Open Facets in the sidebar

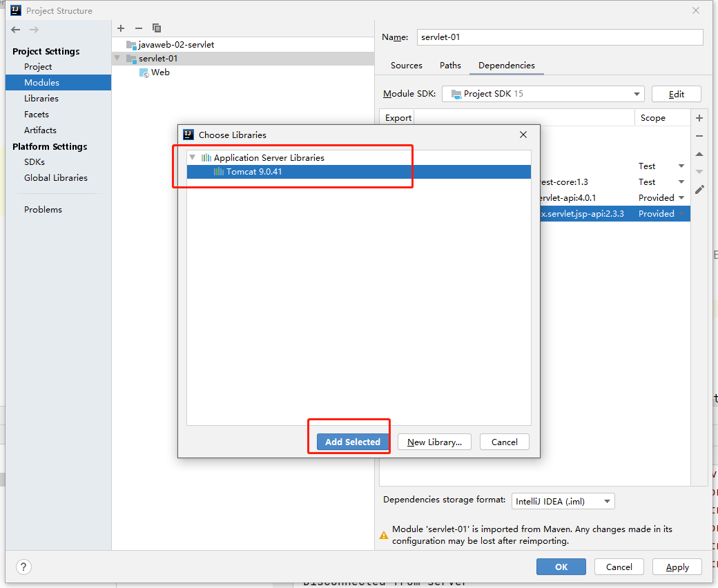pos(36,115)
